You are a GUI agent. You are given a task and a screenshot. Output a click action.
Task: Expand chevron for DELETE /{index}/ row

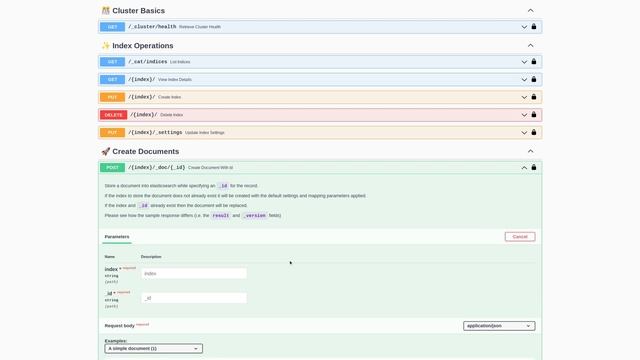524,115
